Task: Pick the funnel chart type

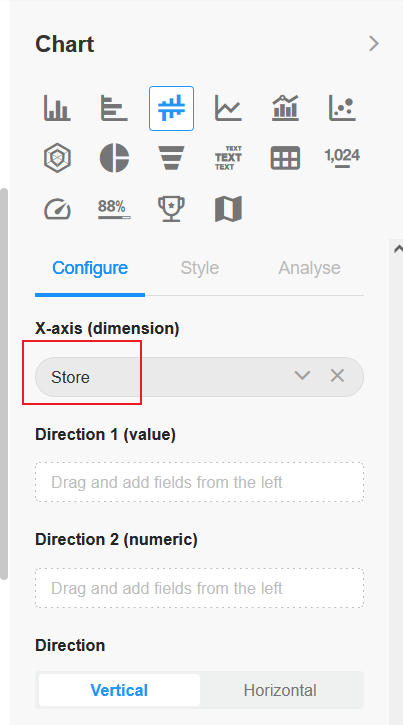Action: pyautogui.click(x=171, y=158)
